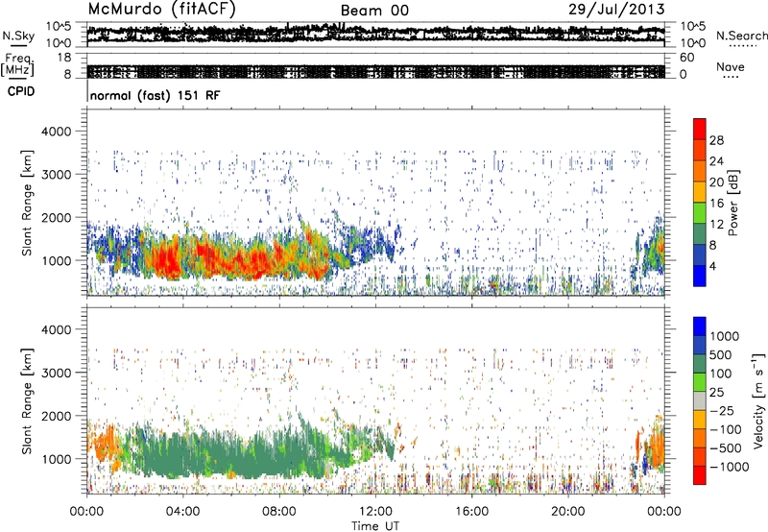Click the date '29/Jul/2013'
768x532 pixels.
coord(616,10)
